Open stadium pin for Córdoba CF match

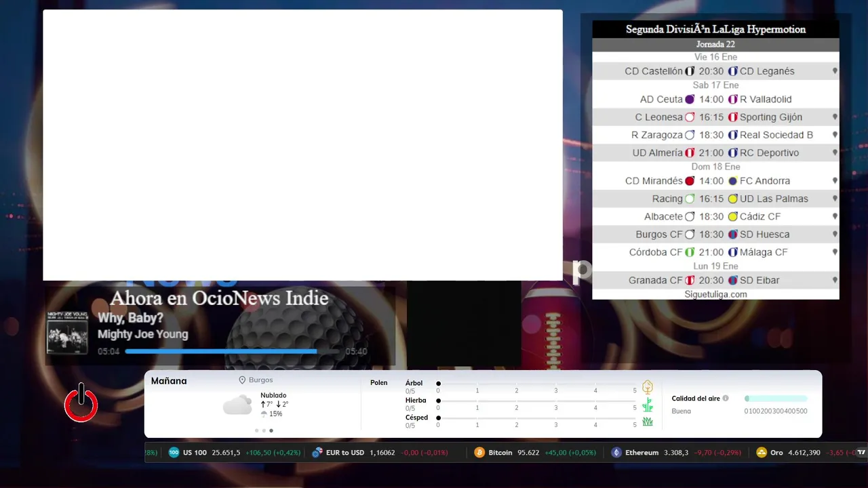pos(835,252)
